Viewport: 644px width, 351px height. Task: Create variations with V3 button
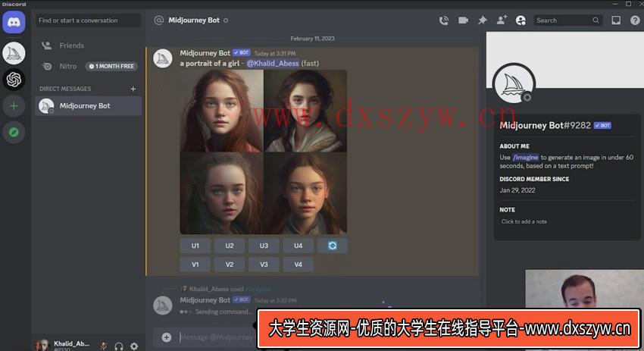coord(264,265)
